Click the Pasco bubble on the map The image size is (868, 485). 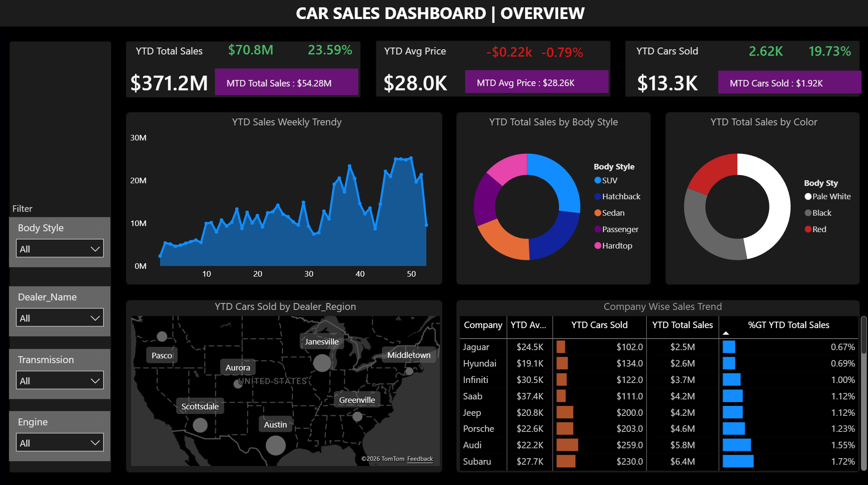(162, 336)
